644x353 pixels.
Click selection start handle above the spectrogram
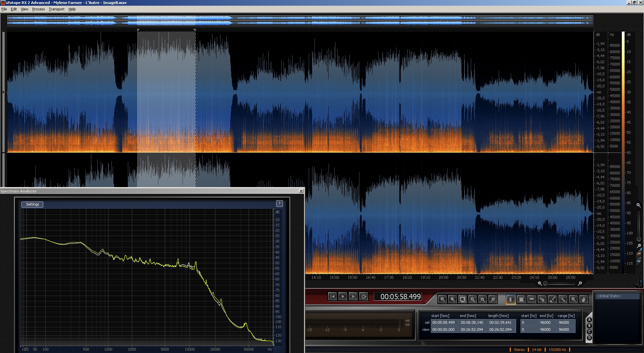tap(138, 30)
